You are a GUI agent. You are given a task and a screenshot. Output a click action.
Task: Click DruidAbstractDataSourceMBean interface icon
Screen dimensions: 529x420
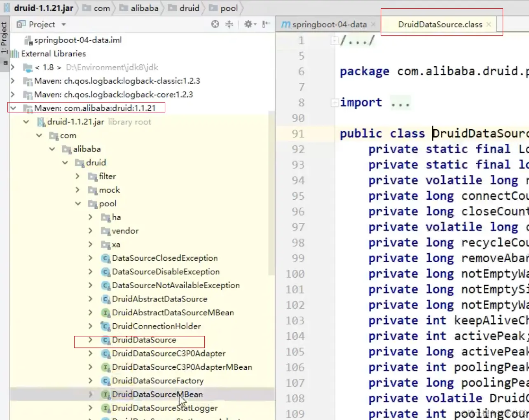coord(105,313)
